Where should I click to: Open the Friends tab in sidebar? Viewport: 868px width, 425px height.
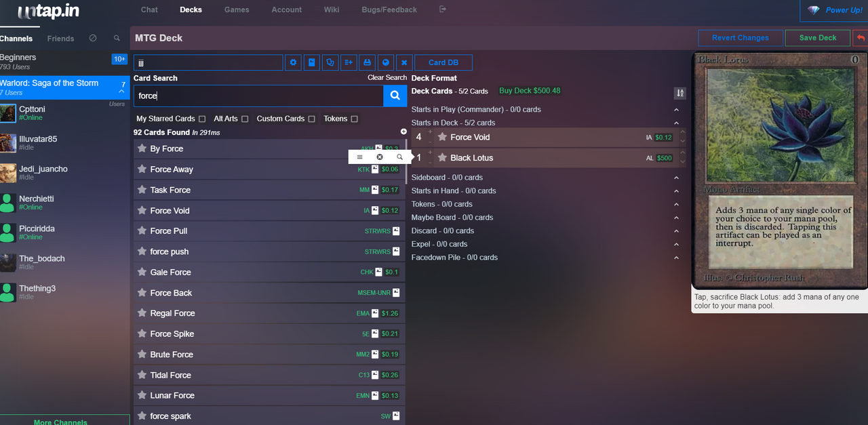[61, 39]
